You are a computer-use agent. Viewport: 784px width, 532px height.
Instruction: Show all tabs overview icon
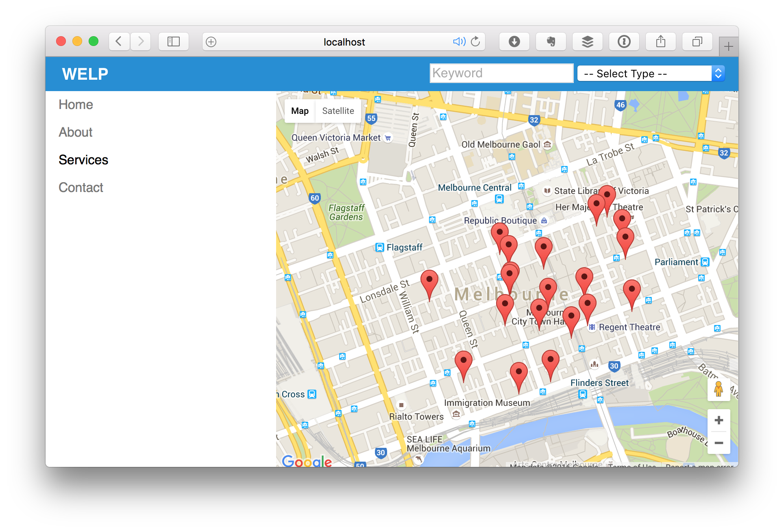tap(697, 41)
